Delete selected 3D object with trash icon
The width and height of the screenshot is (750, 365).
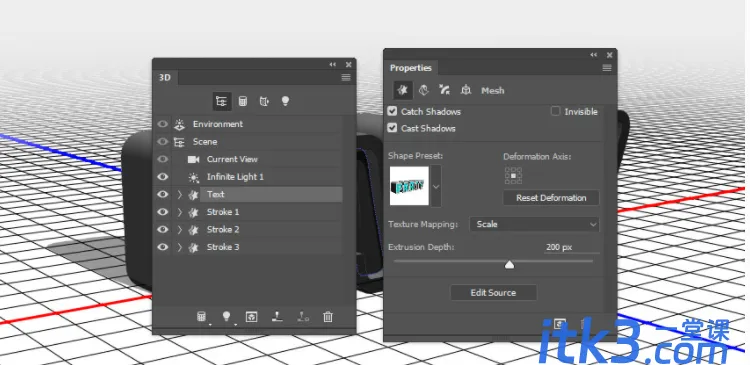click(x=328, y=317)
